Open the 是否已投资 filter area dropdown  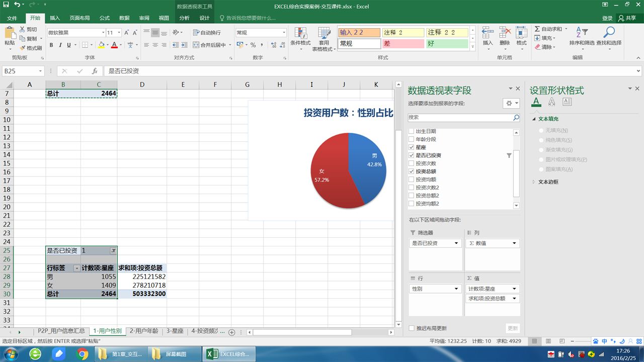coord(457,243)
